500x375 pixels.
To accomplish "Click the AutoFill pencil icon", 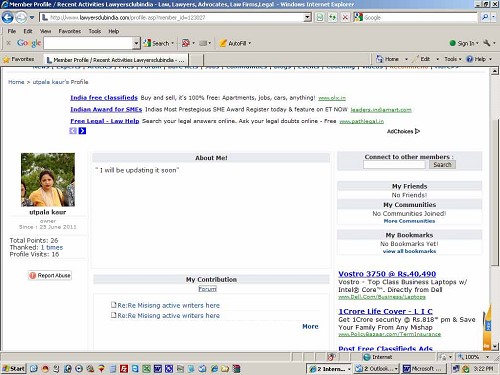I will click(223, 43).
